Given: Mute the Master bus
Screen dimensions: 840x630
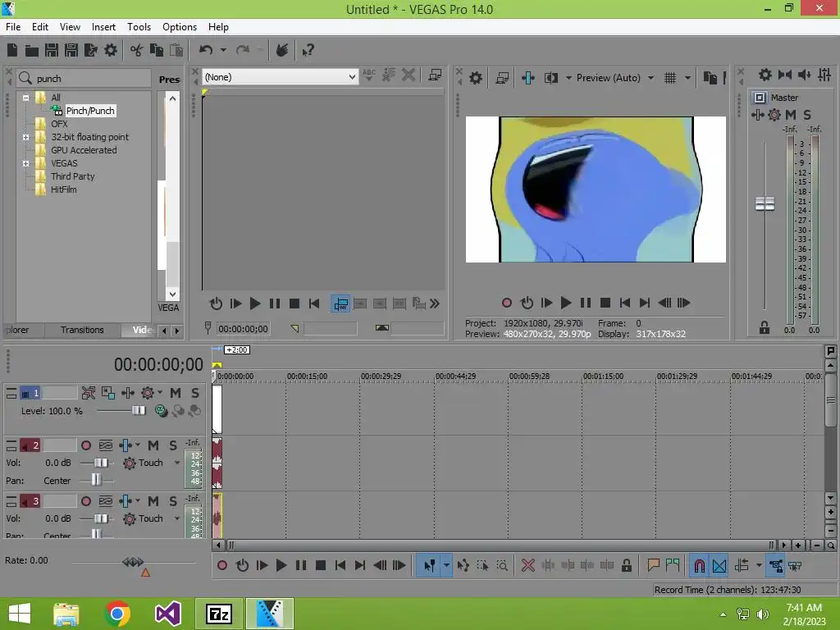Looking at the screenshot, I should click(791, 115).
